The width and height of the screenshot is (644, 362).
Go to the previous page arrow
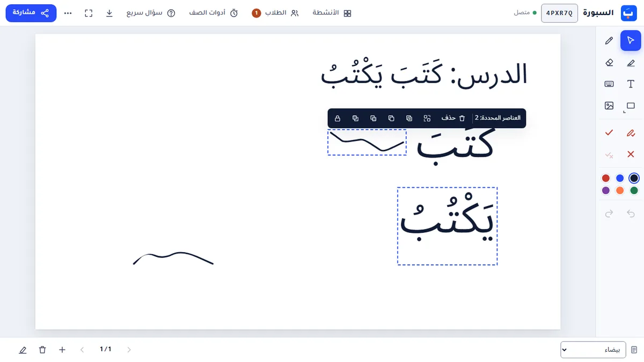click(82, 350)
